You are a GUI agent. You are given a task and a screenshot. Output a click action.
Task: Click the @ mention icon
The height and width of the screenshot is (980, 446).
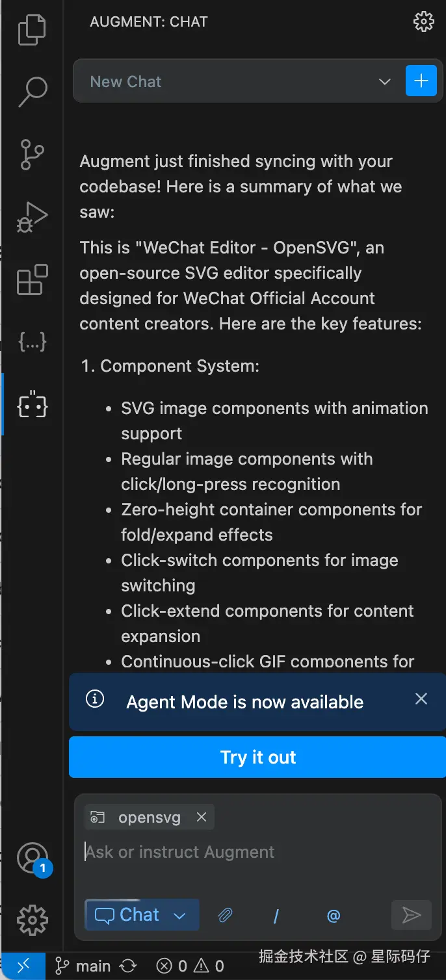(334, 916)
